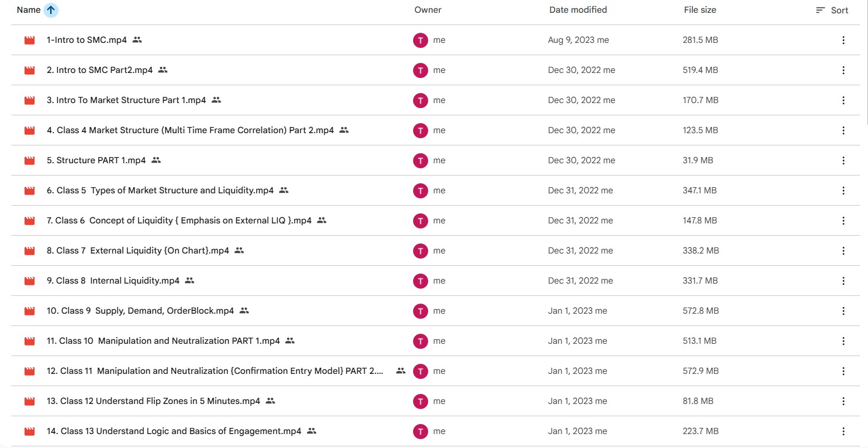Select the 8. Class 7 External Liquidity {On Chart}.mp4 file
The height and width of the screenshot is (448, 868).
138,251
